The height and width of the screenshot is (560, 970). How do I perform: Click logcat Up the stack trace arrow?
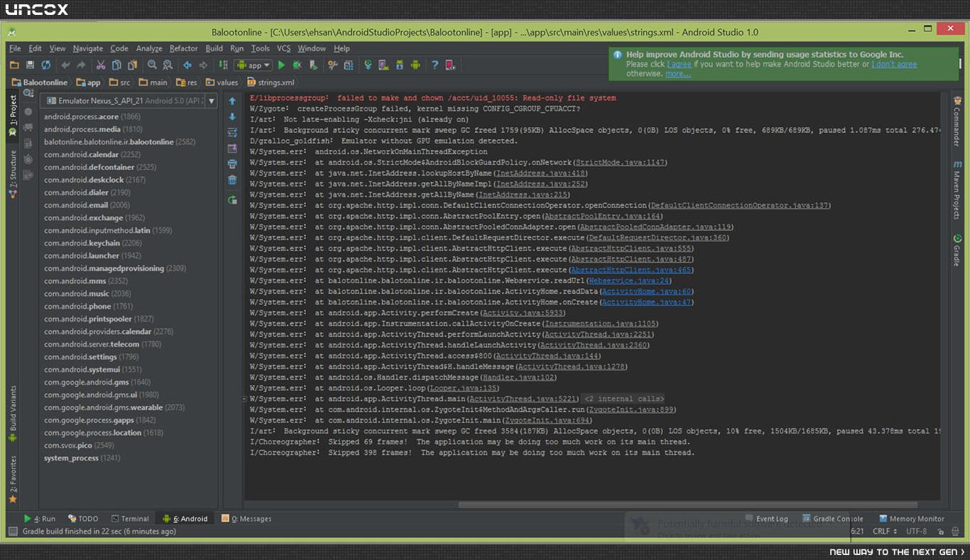click(x=232, y=101)
